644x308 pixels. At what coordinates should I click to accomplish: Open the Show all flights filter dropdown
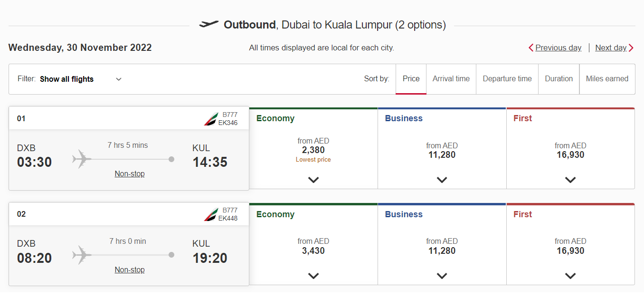(81, 79)
